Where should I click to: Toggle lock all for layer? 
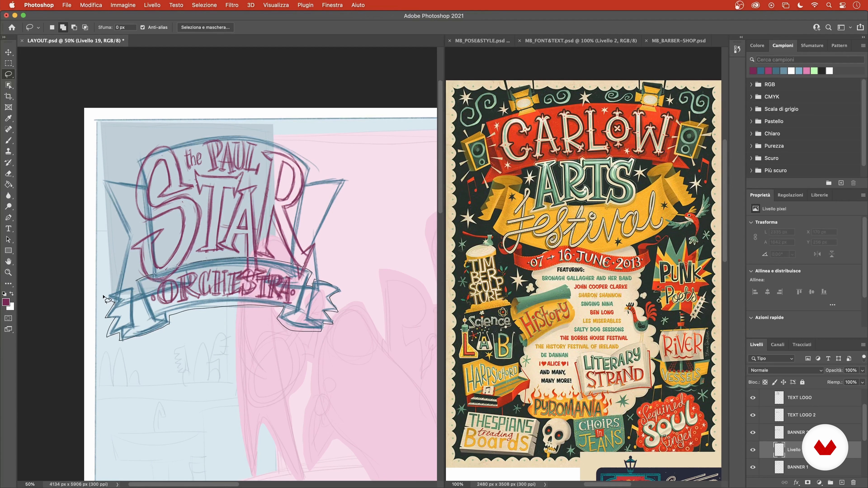point(802,382)
